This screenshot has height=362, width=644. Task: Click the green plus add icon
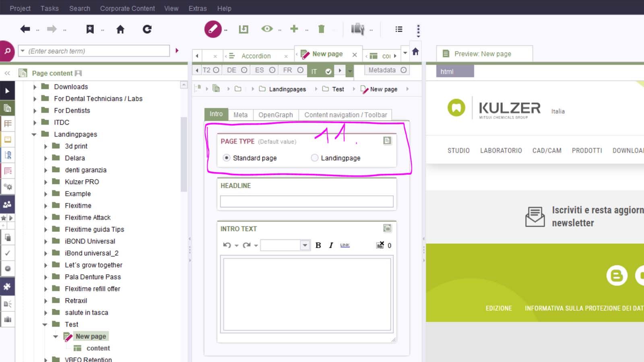click(x=294, y=29)
